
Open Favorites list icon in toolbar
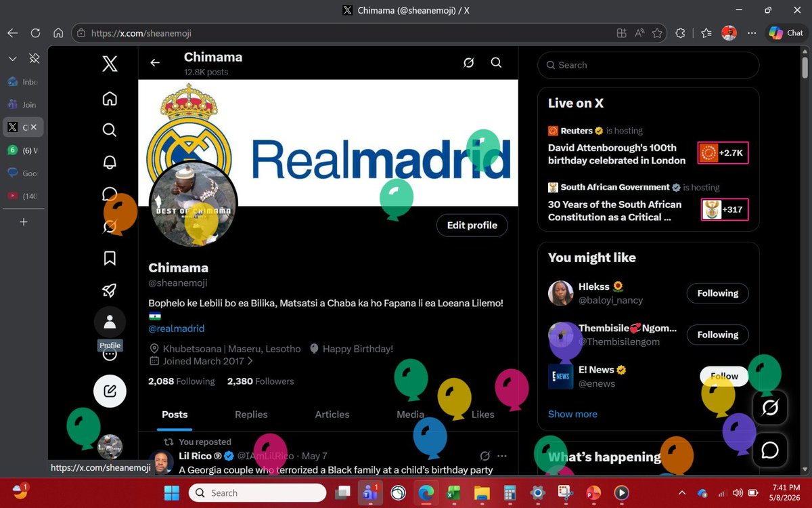(x=706, y=33)
